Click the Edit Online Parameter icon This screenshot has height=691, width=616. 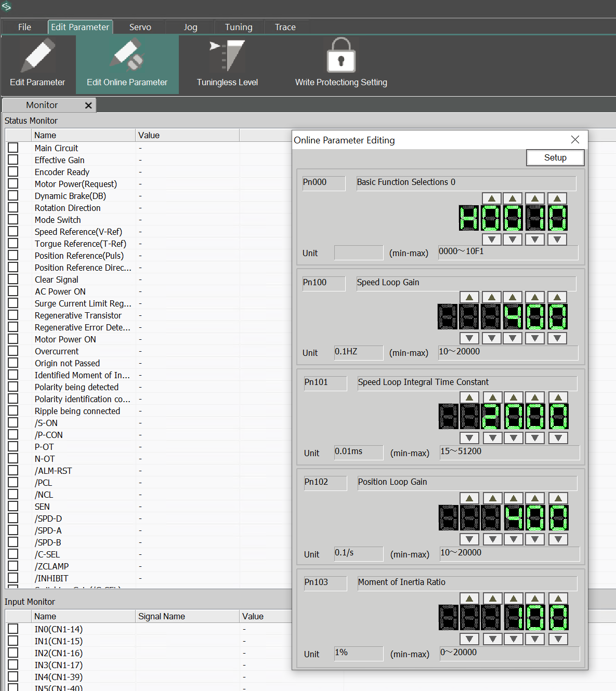click(127, 56)
